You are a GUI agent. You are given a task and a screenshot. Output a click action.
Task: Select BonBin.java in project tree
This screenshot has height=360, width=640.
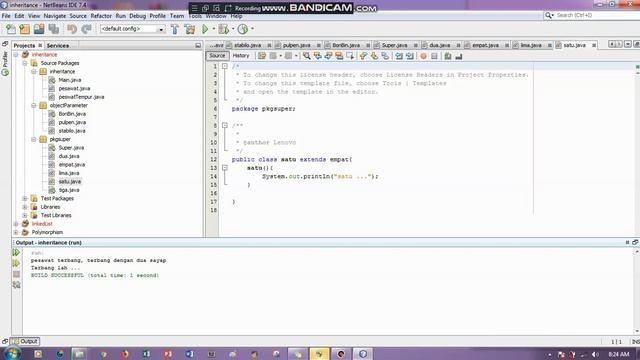tap(72, 114)
